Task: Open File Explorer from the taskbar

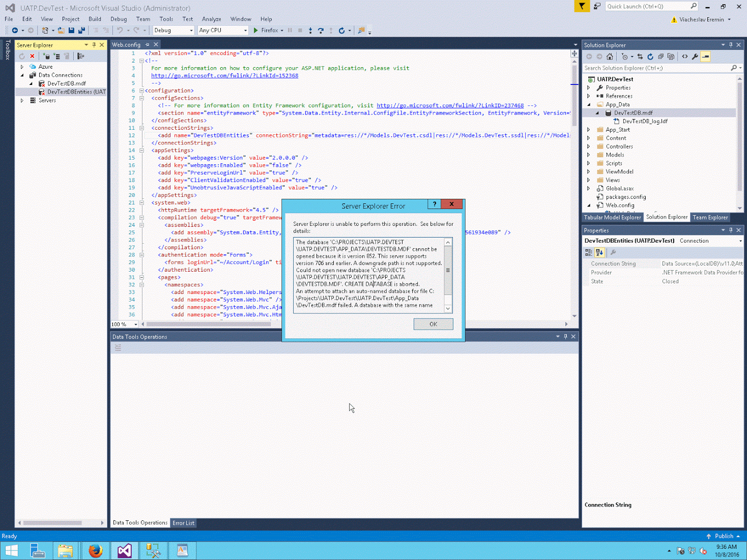Action: (65, 551)
